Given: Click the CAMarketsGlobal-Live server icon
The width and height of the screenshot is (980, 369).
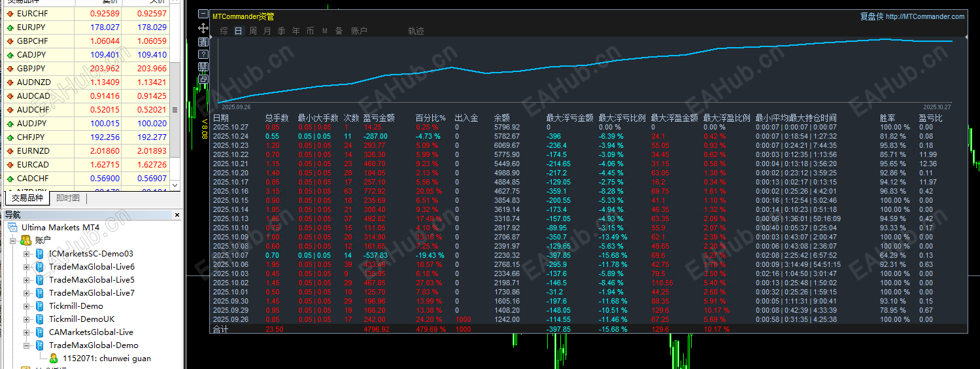Looking at the screenshot, I should (x=39, y=332).
